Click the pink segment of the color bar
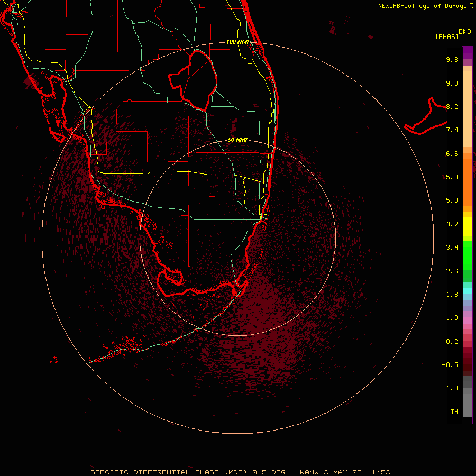 tap(467, 321)
